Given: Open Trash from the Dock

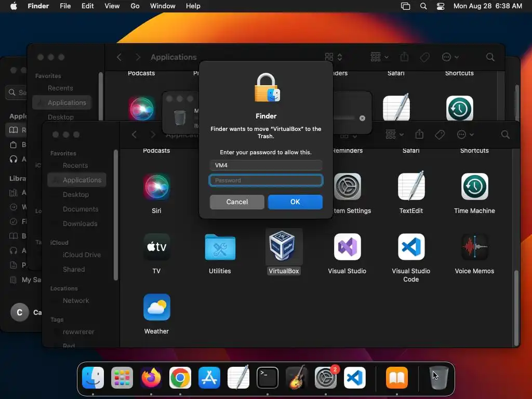Looking at the screenshot, I should click(x=439, y=378).
